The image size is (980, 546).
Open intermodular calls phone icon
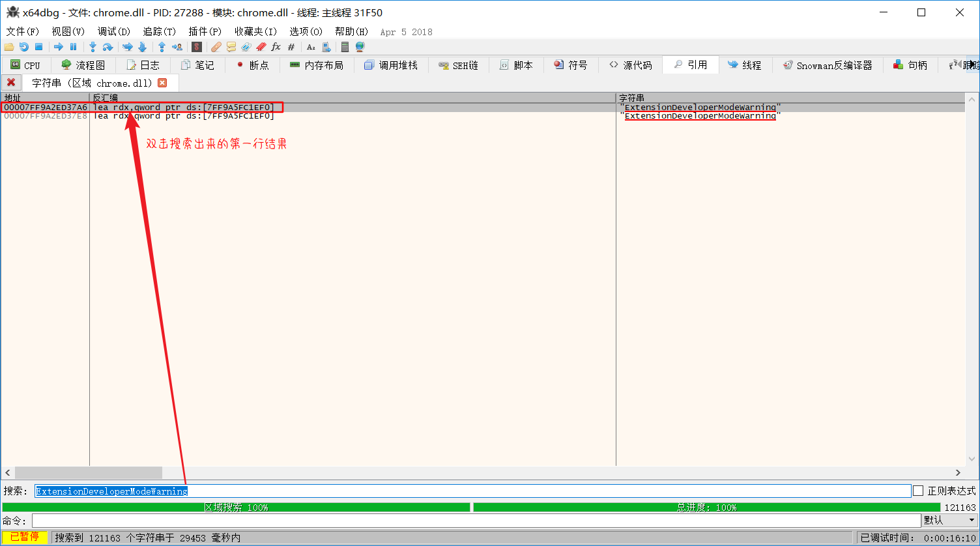pos(326,47)
